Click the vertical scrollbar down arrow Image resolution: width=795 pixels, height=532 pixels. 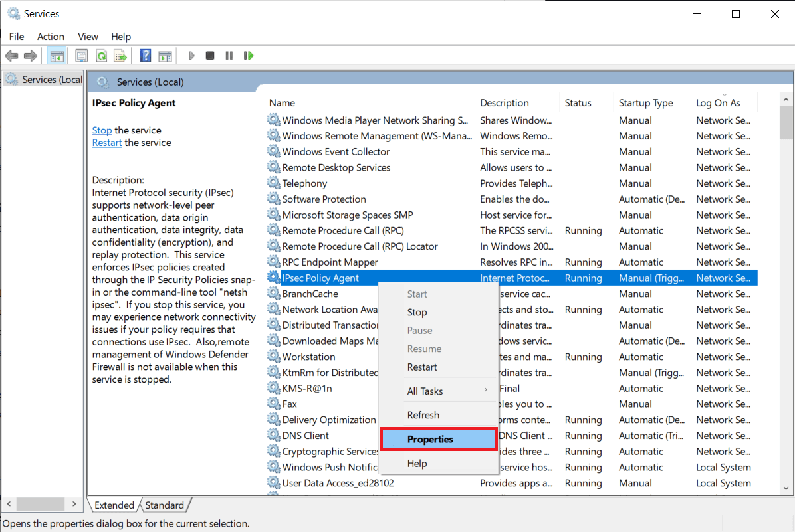pos(786,488)
